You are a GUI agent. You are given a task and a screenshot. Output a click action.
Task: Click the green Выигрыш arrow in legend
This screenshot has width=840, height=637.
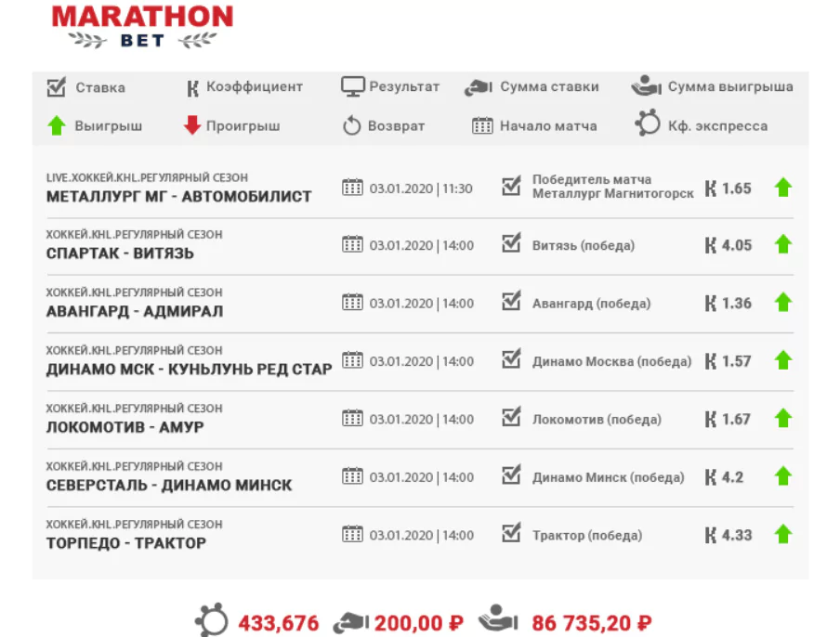click(57, 125)
